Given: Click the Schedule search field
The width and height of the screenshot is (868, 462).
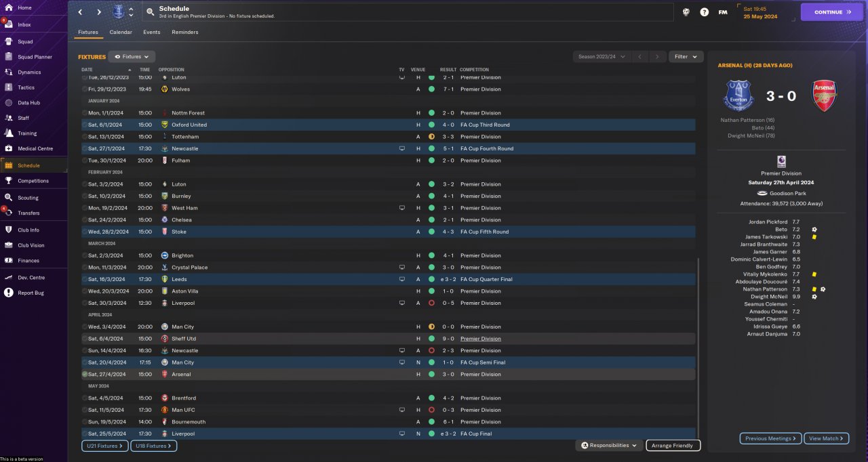Looking at the screenshot, I should (x=408, y=12).
